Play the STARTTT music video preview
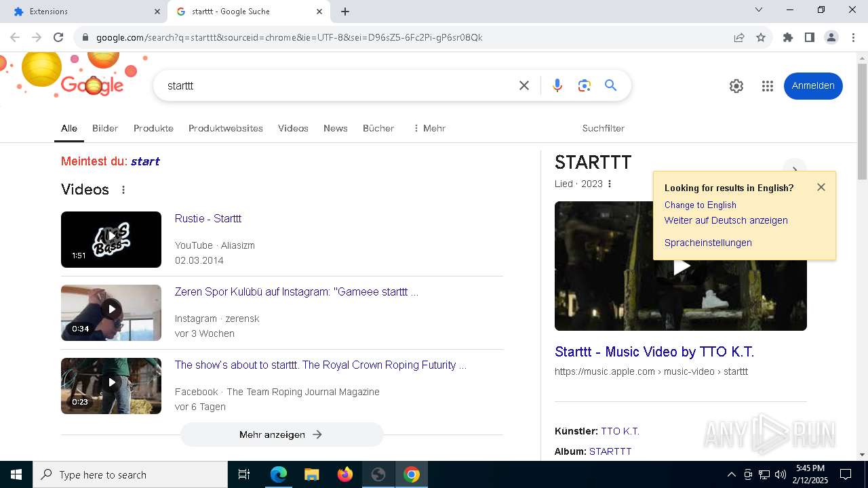The height and width of the screenshot is (488, 868). pyautogui.click(x=681, y=266)
